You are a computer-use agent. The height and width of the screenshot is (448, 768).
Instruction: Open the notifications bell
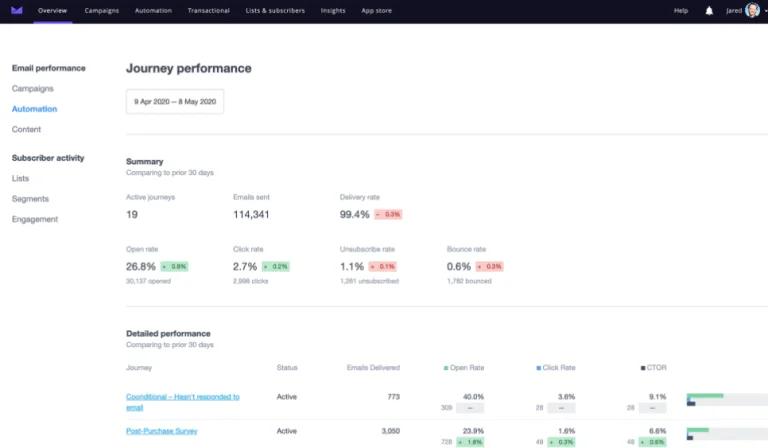pyautogui.click(x=709, y=11)
